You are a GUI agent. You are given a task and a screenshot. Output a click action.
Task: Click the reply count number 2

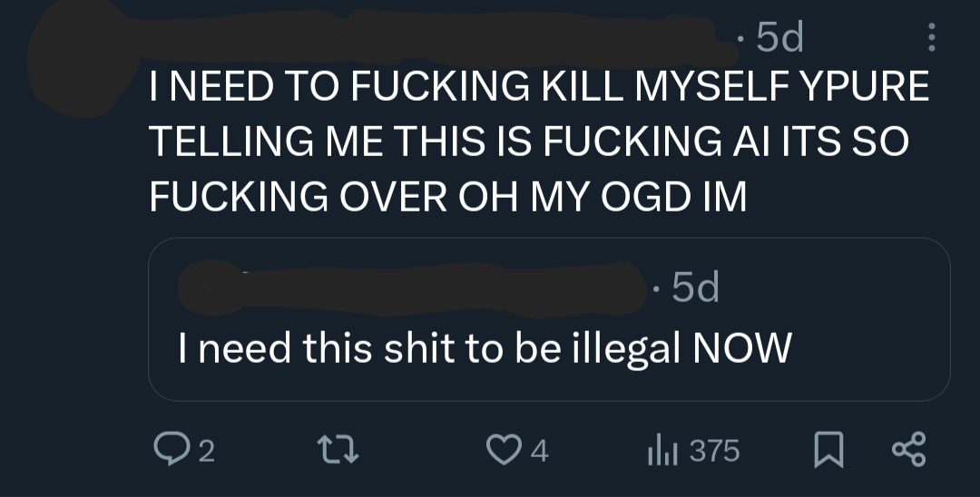pyautogui.click(x=207, y=452)
